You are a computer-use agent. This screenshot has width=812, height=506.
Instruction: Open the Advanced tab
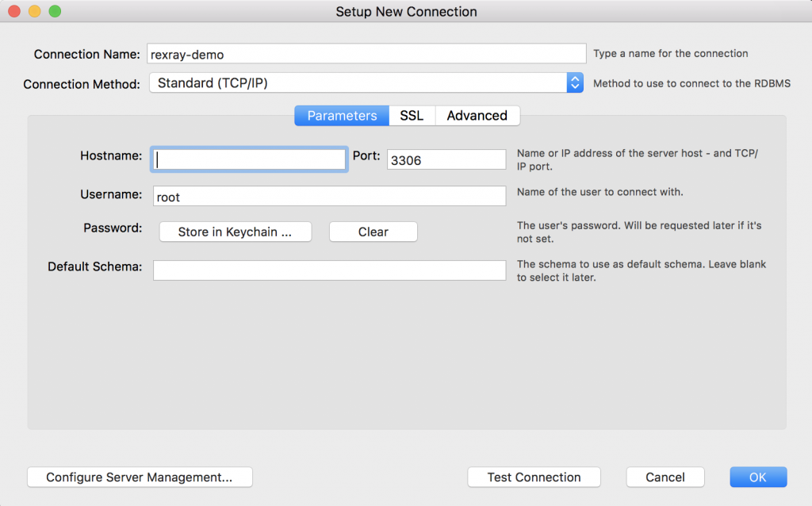point(477,115)
